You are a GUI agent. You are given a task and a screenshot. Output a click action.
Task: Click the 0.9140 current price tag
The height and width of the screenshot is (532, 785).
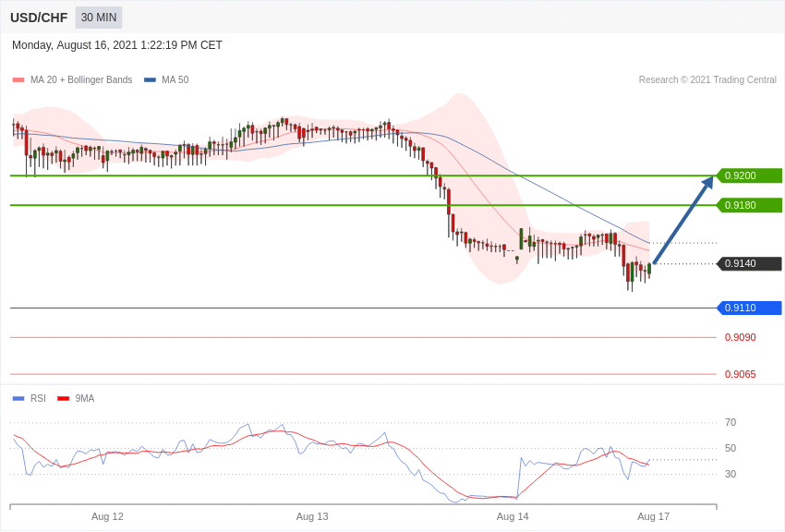point(749,263)
